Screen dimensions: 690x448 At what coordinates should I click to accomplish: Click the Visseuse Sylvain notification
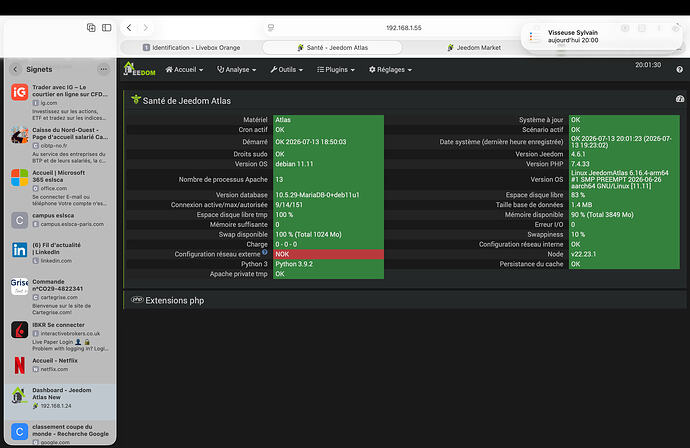[x=602, y=37]
